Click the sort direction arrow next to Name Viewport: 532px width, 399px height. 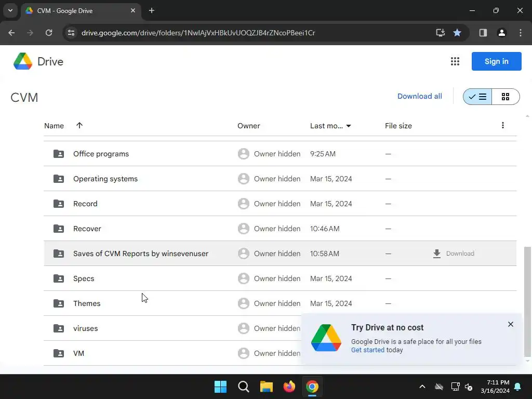pos(79,126)
